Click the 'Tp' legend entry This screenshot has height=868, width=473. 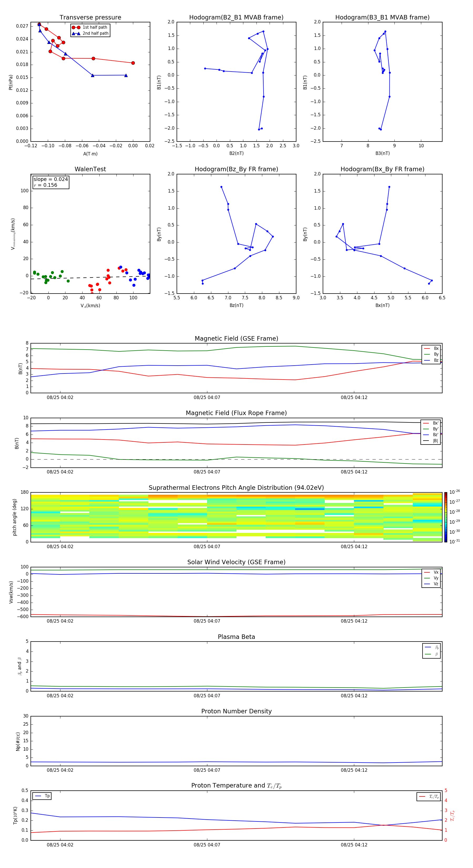tap(42, 796)
